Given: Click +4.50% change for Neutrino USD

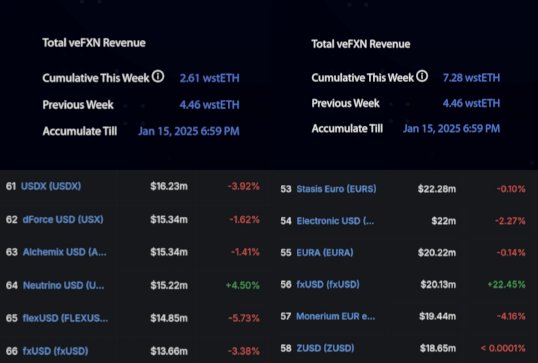Looking at the screenshot, I should 243,285.
